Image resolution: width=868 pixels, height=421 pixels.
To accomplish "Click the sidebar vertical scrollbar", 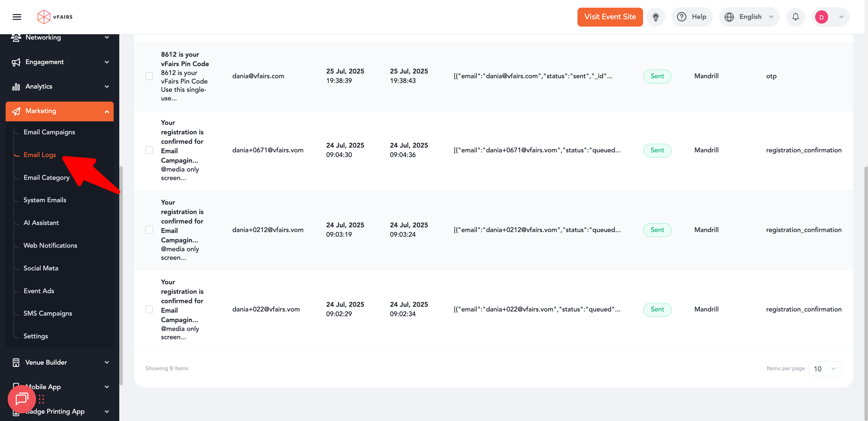I will click(x=121, y=275).
